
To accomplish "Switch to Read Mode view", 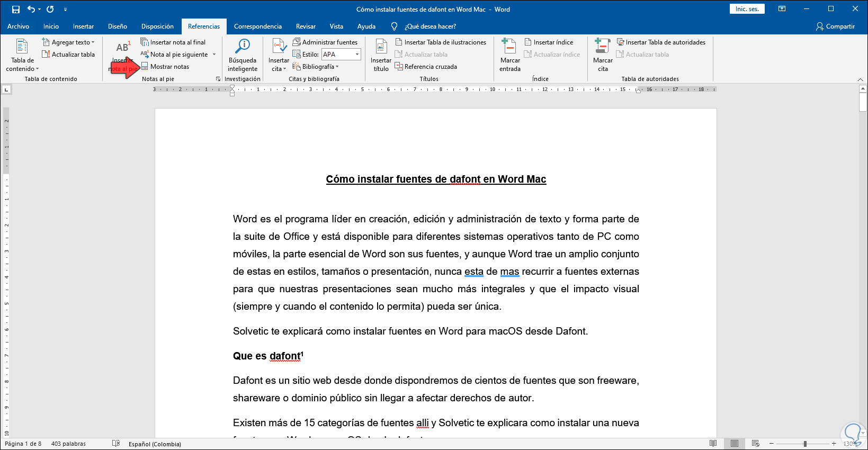I will coord(713,444).
